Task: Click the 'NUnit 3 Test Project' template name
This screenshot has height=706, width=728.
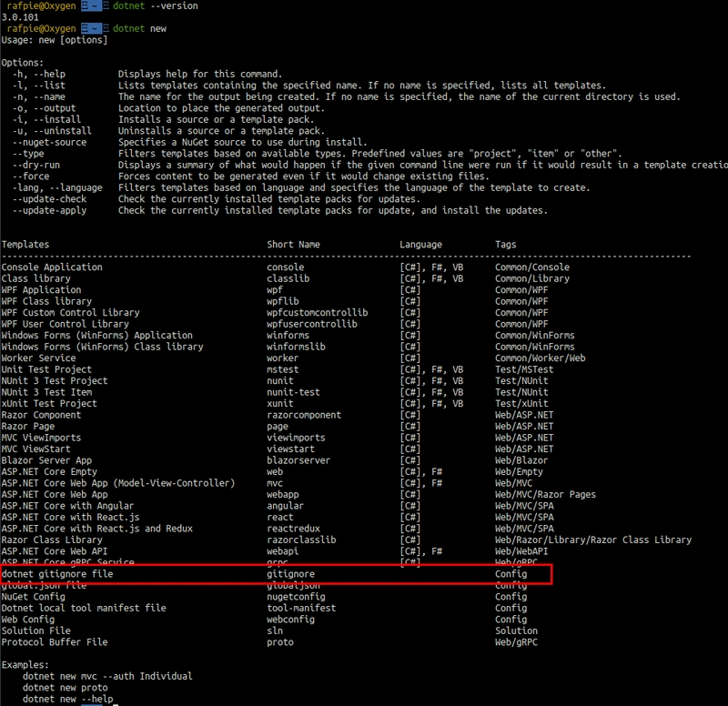Action: tap(55, 381)
